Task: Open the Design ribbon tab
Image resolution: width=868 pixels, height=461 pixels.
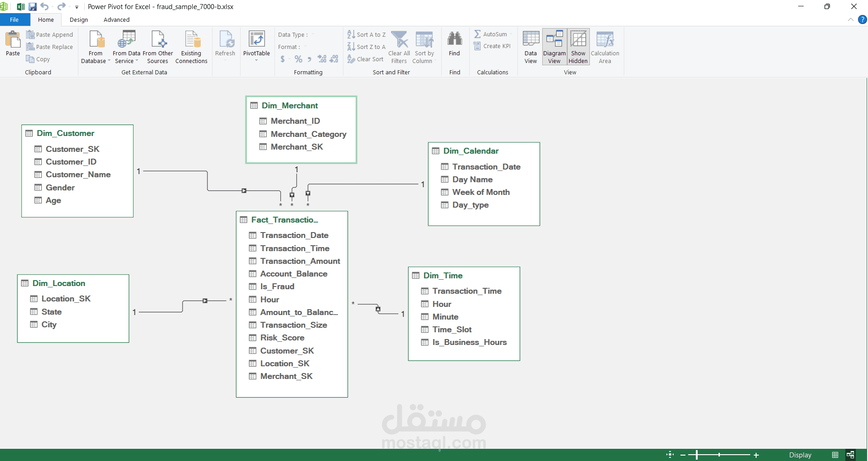Action: [x=79, y=19]
